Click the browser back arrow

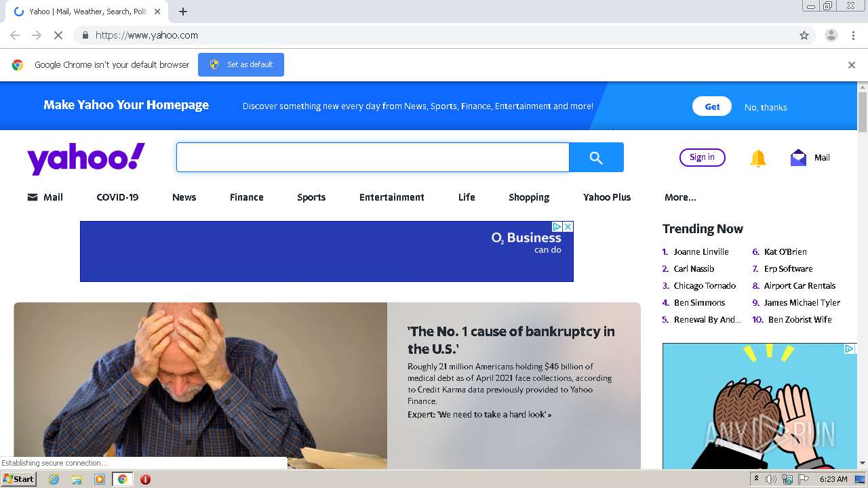point(15,35)
